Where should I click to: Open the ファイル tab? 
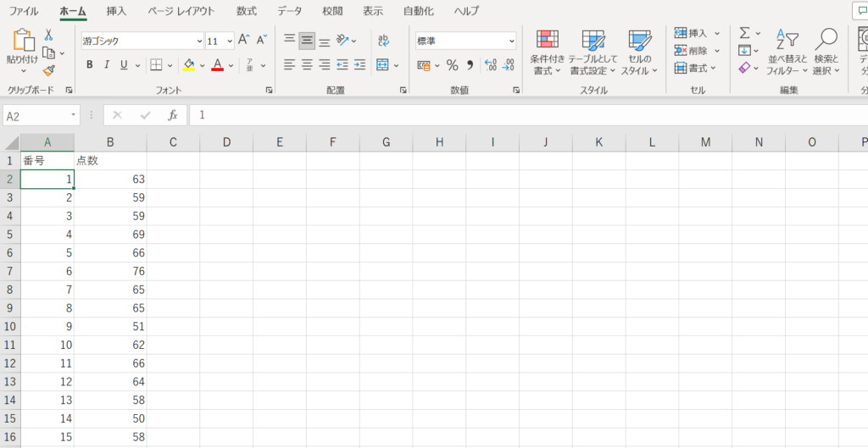[24, 10]
